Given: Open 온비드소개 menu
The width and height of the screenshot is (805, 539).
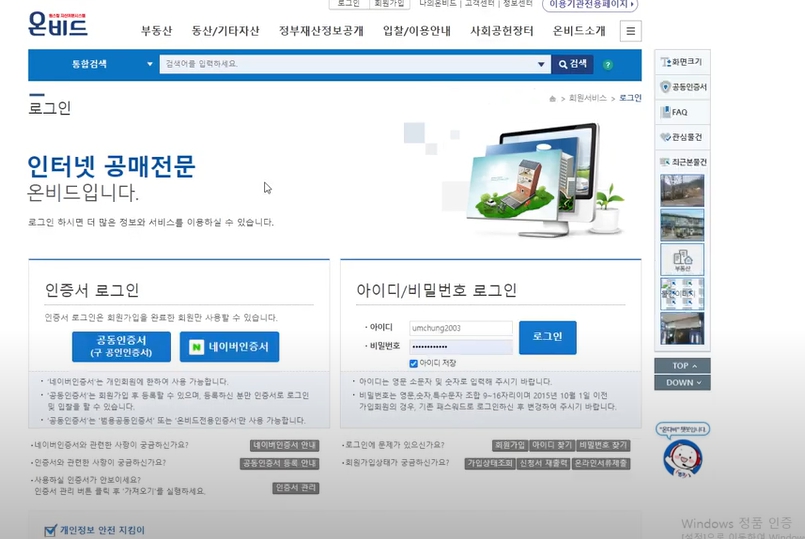Looking at the screenshot, I should coord(579,31).
